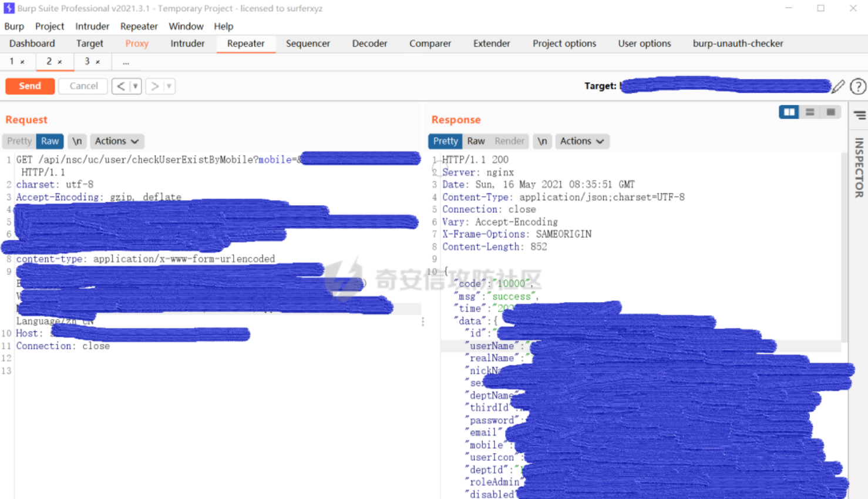Switch to Proxy tab
The image size is (868, 499).
coord(137,43)
